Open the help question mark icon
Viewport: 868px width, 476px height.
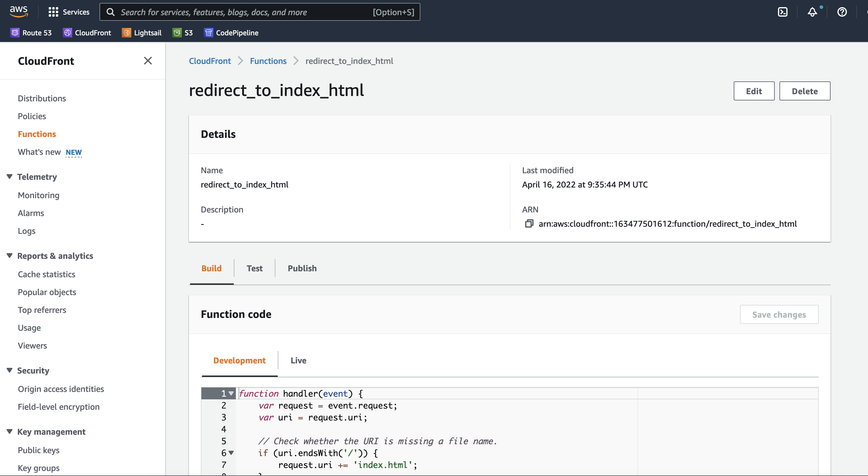(842, 12)
